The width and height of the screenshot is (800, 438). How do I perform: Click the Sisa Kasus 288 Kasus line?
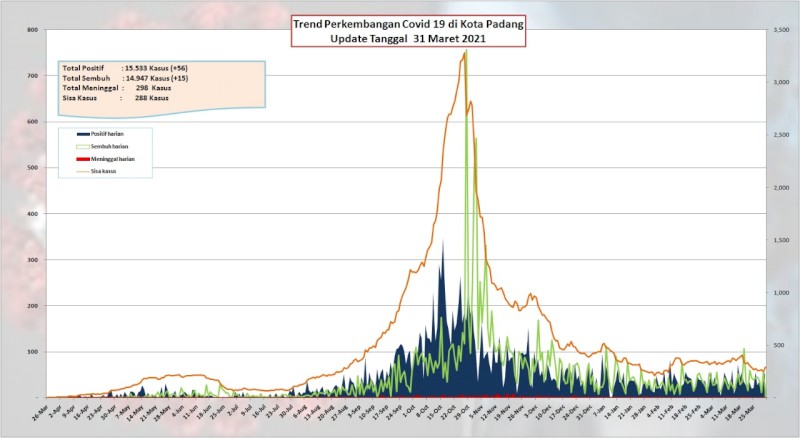(x=115, y=98)
